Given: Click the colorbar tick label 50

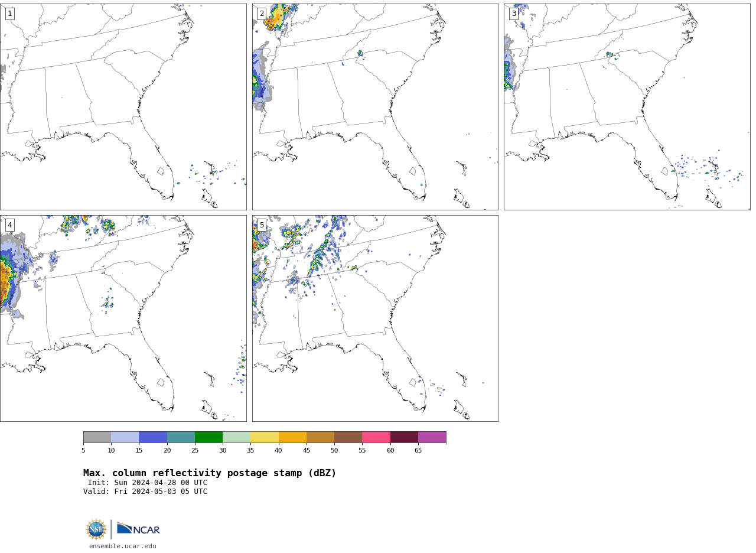Looking at the screenshot, I should click(334, 451).
